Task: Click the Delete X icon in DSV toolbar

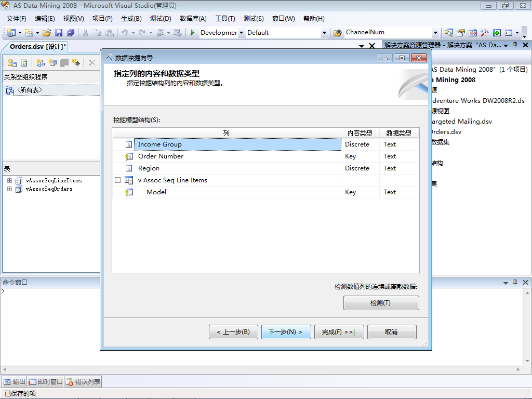Action: click(92, 63)
